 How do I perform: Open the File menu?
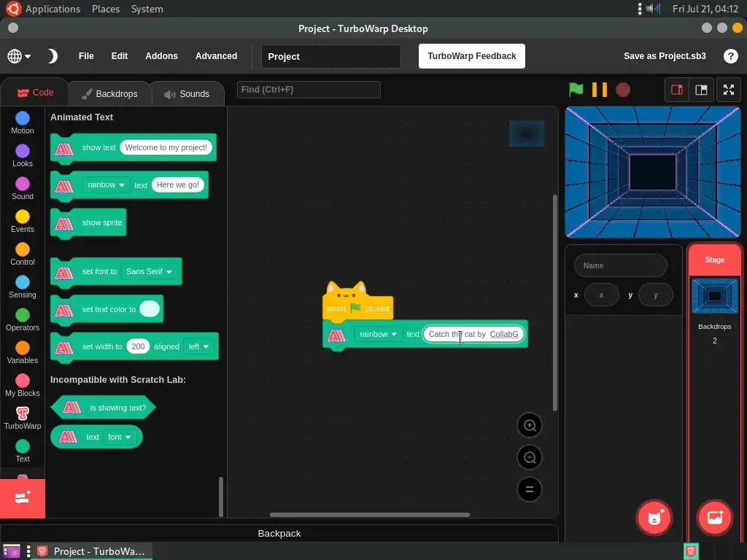click(86, 55)
